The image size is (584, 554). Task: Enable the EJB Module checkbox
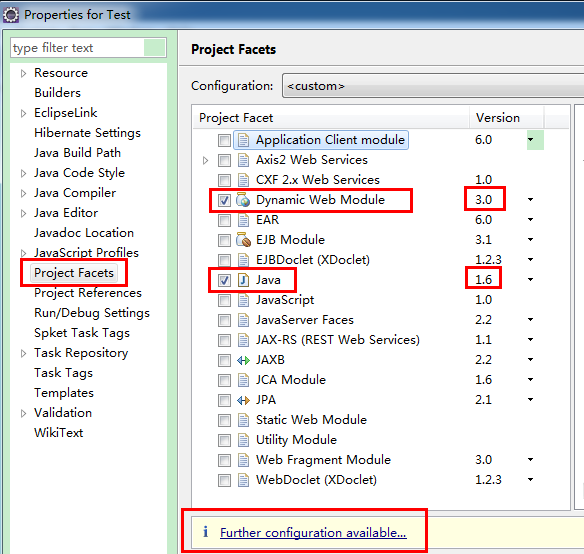point(224,240)
